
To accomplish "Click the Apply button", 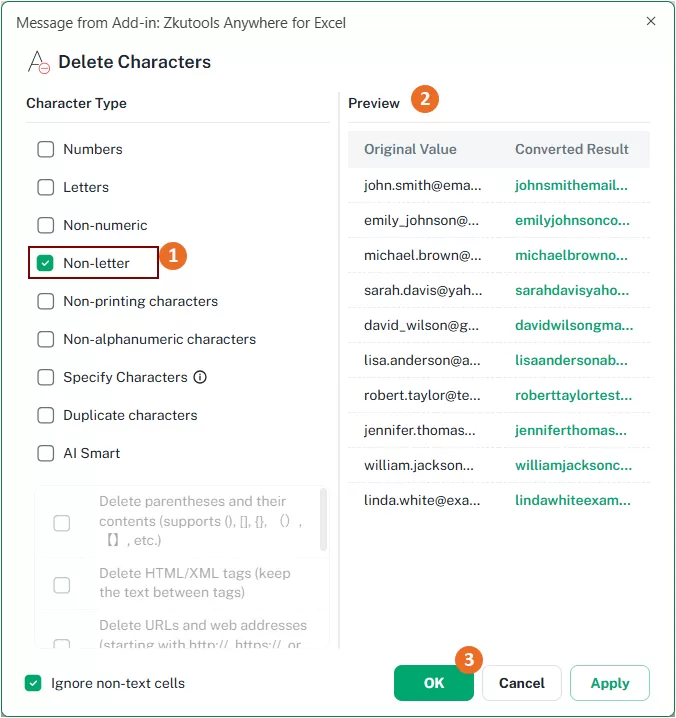I will pyautogui.click(x=610, y=683).
